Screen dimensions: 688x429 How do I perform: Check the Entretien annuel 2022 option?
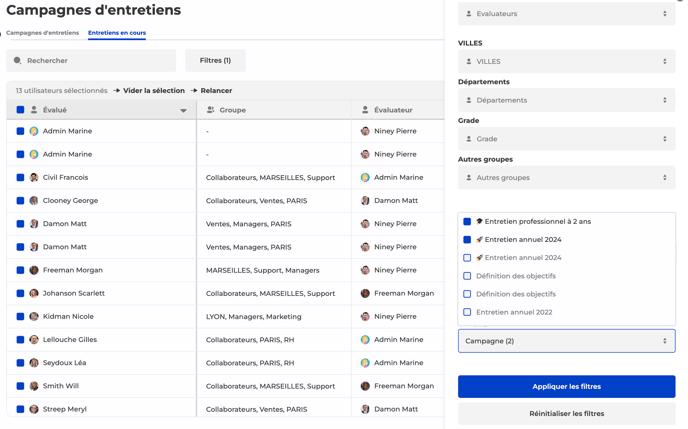pyautogui.click(x=467, y=312)
